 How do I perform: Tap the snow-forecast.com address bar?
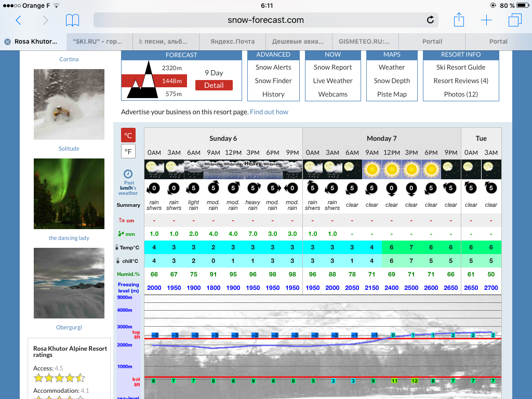point(265,20)
